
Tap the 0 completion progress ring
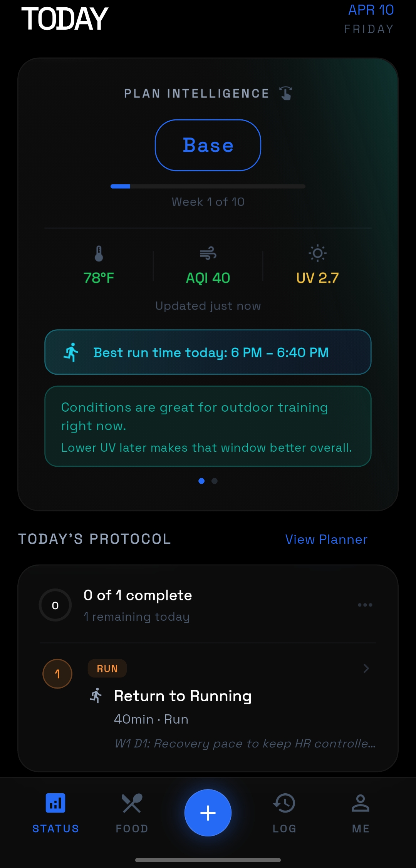55,605
